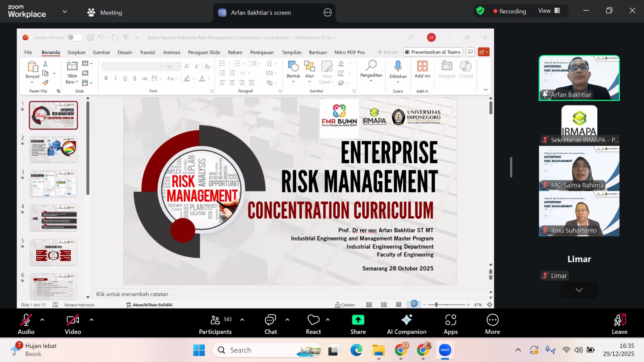This screenshot has height=362, width=644.
Task: Click the AI Companion icon in Zoom
Action: (x=407, y=320)
